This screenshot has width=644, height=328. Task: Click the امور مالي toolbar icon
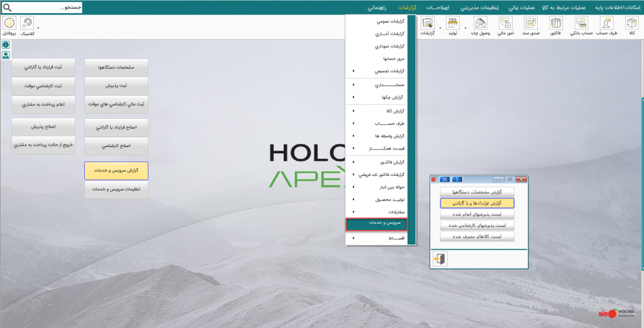pyautogui.click(x=505, y=23)
